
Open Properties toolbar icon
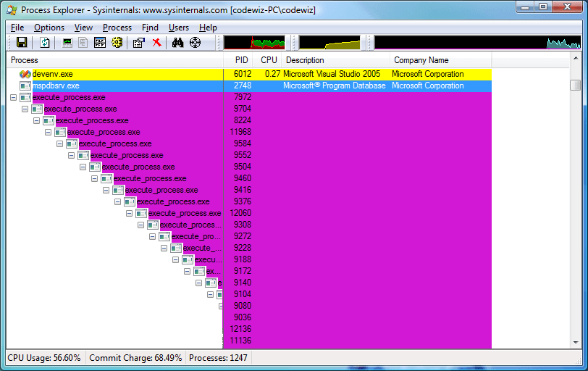pos(139,43)
